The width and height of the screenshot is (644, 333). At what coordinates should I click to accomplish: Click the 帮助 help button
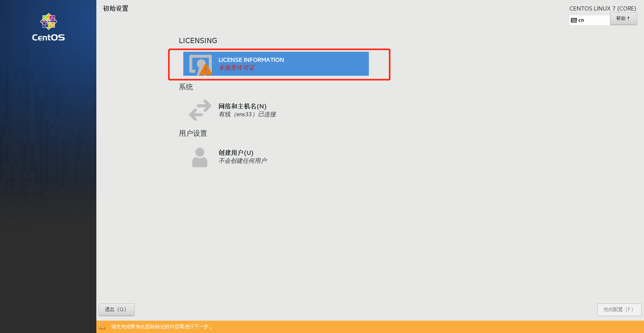(623, 19)
